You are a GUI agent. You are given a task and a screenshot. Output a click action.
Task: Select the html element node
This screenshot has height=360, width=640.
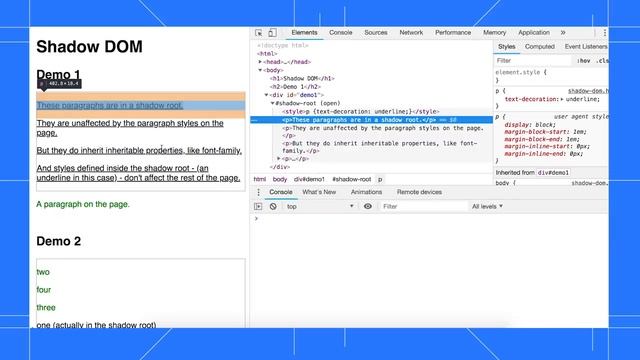(x=267, y=54)
